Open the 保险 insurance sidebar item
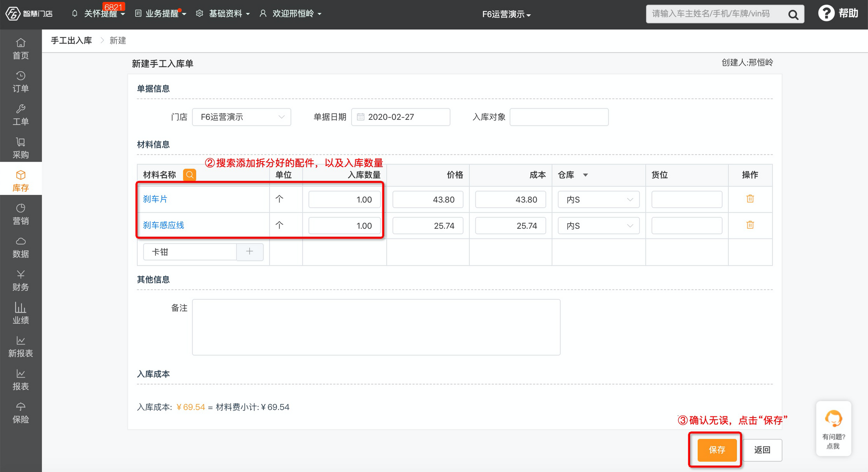The width and height of the screenshot is (868, 472). [x=21, y=413]
